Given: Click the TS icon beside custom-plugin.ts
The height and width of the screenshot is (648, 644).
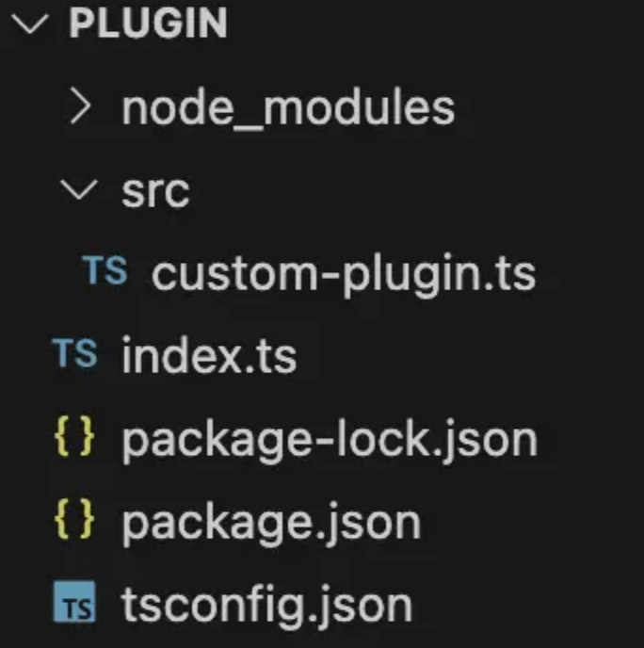Looking at the screenshot, I should 105,270.
